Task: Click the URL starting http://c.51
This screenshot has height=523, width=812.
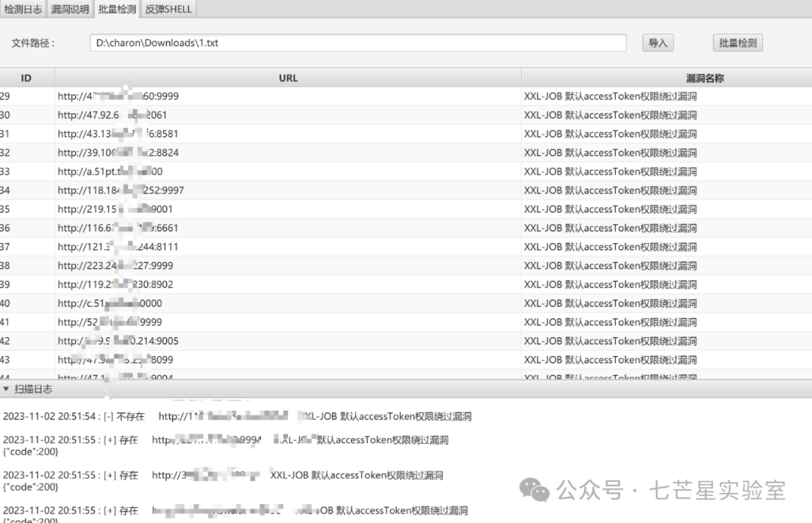Action: (x=110, y=303)
